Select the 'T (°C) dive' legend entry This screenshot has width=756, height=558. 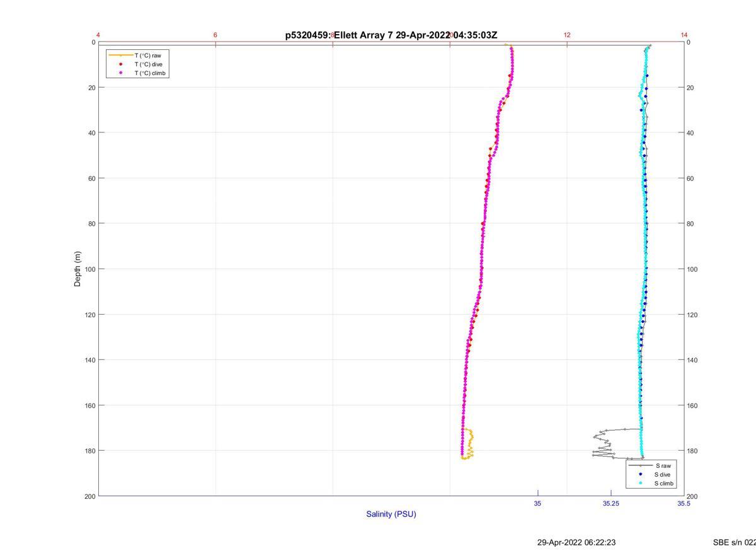pyautogui.click(x=148, y=64)
